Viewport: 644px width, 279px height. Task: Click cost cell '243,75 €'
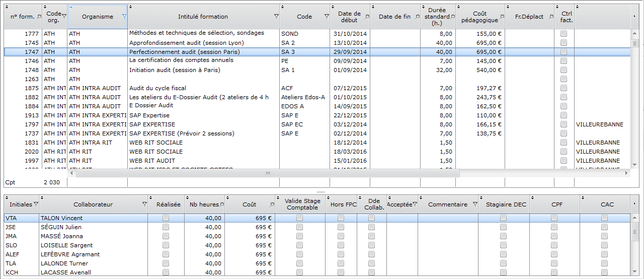click(480, 97)
